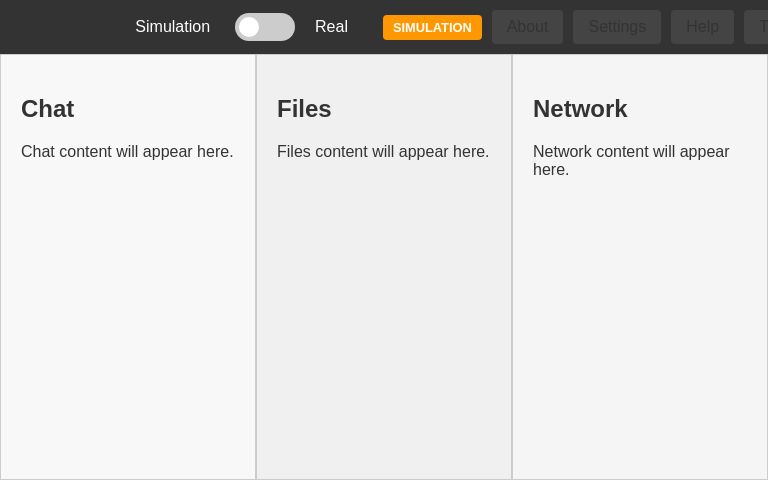Open the Settings menu item

(616, 27)
